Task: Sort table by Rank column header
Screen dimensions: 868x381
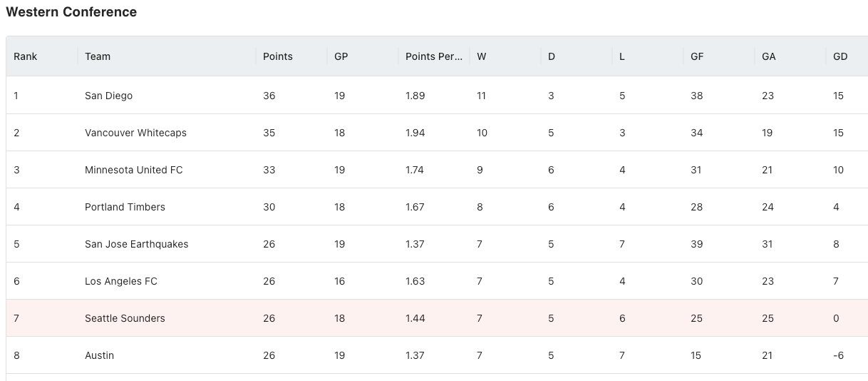Action: 42,56
